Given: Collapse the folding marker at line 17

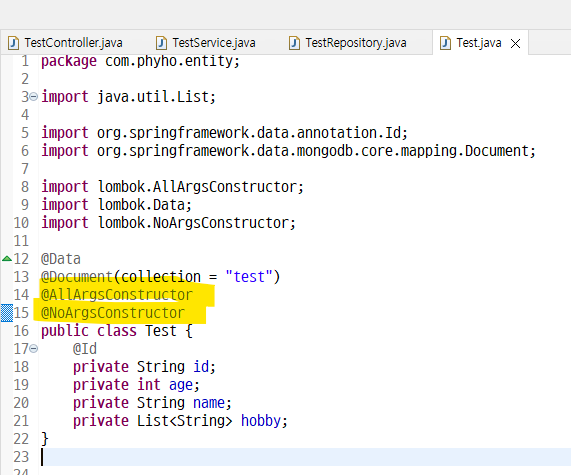Looking at the screenshot, I should (x=34, y=349).
